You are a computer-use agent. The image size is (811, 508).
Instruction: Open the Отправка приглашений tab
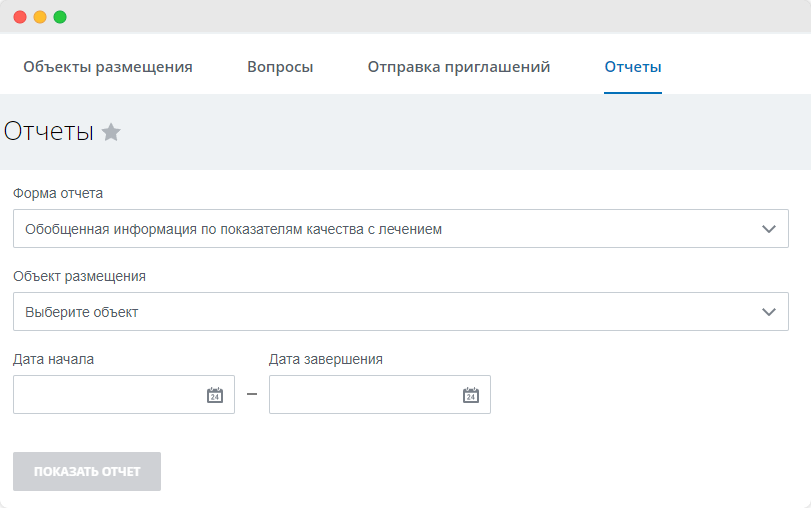[x=458, y=67]
